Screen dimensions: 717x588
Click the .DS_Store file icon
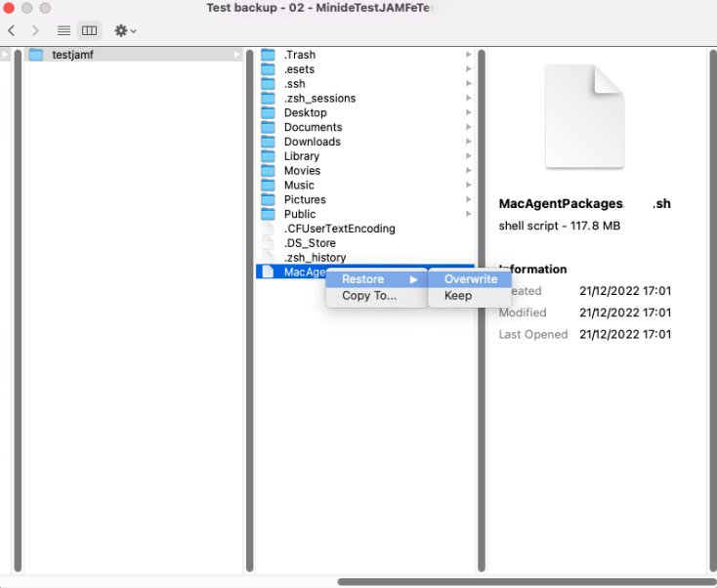268,243
